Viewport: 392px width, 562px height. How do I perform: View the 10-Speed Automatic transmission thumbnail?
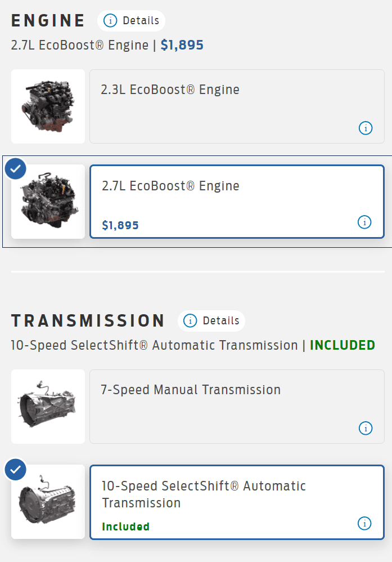48,502
